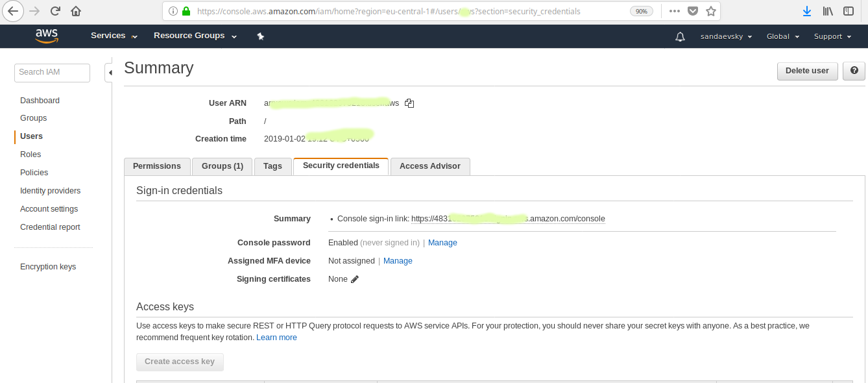The height and width of the screenshot is (383, 868).
Task: Show site information icon in address bar
Action: (173, 11)
